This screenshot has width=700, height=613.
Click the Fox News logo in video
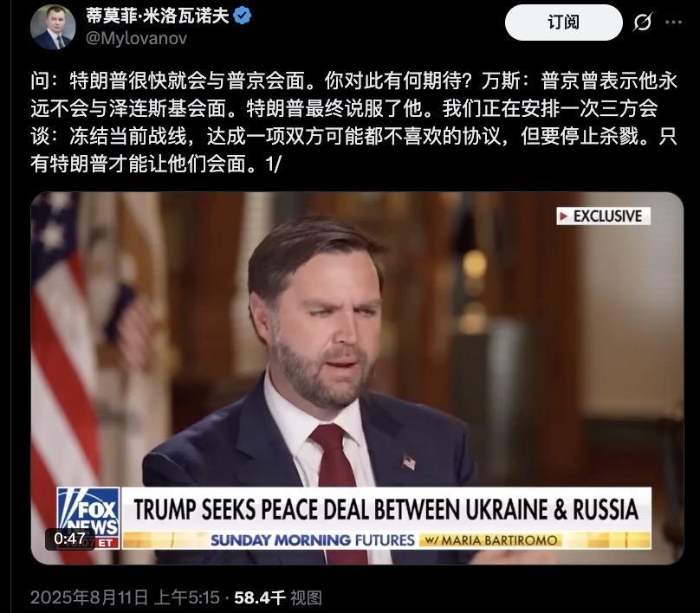tap(88, 512)
